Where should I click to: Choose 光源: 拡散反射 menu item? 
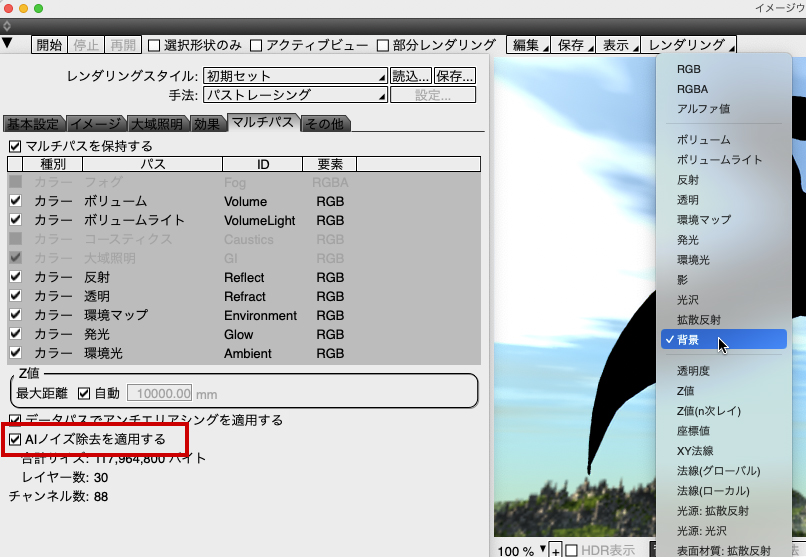pos(724,511)
